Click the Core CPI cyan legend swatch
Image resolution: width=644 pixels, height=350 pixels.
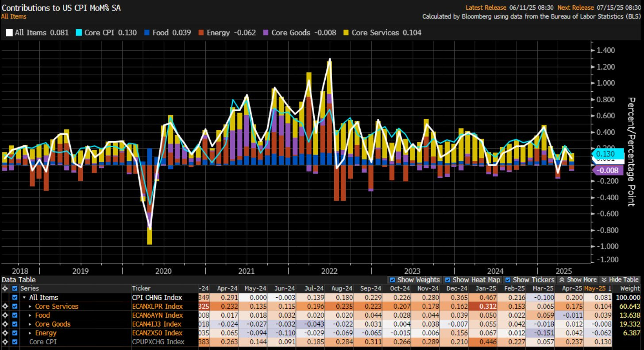click(80, 33)
